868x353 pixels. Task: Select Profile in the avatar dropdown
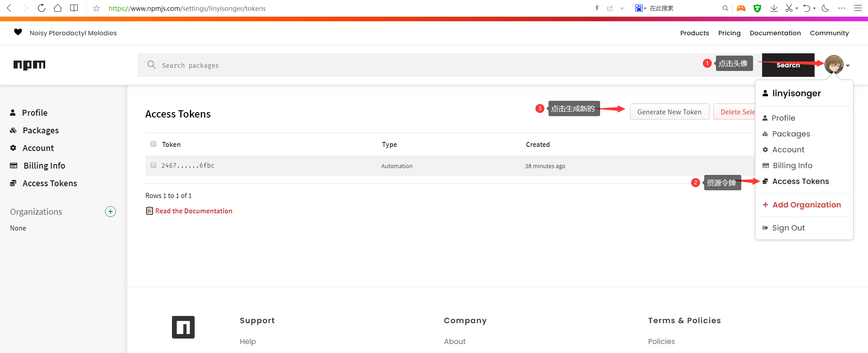(783, 118)
